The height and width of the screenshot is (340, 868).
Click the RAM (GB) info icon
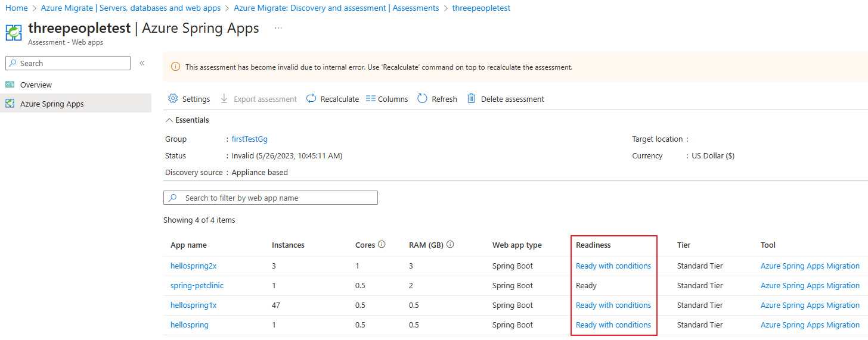click(x=451, y=245)
